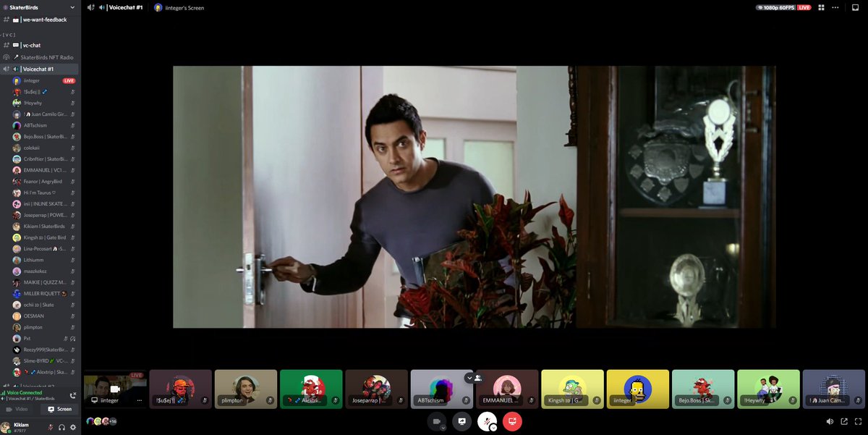This screenshot has height=435, width=868.
Task: Open three-dot more options in top bar
Action: tap(836, 7)
